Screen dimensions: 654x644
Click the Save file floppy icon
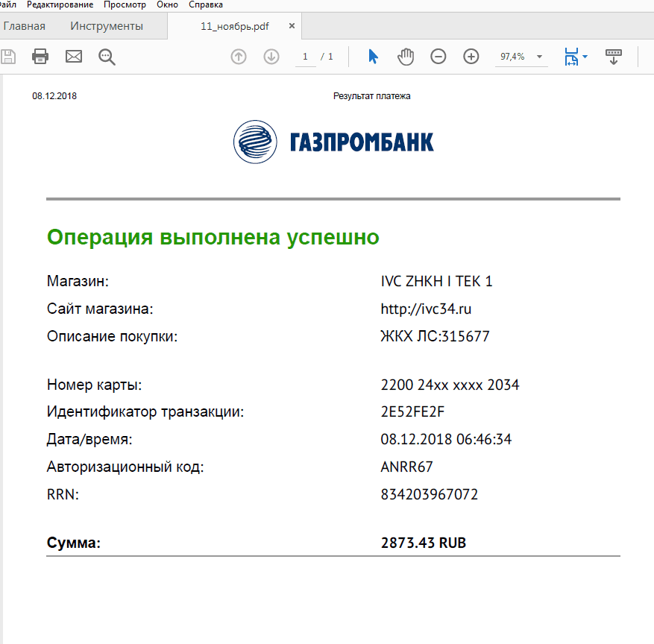(x=8, y=56)
